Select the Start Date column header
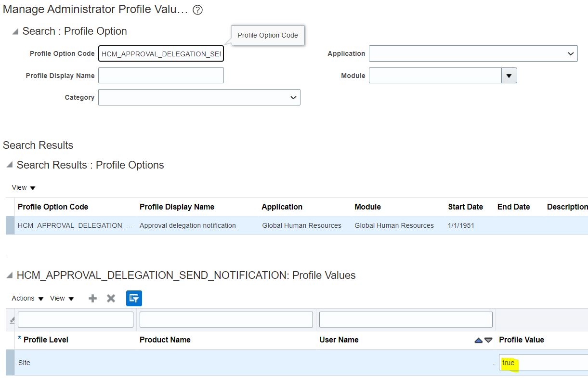 [x=465, y=207]
